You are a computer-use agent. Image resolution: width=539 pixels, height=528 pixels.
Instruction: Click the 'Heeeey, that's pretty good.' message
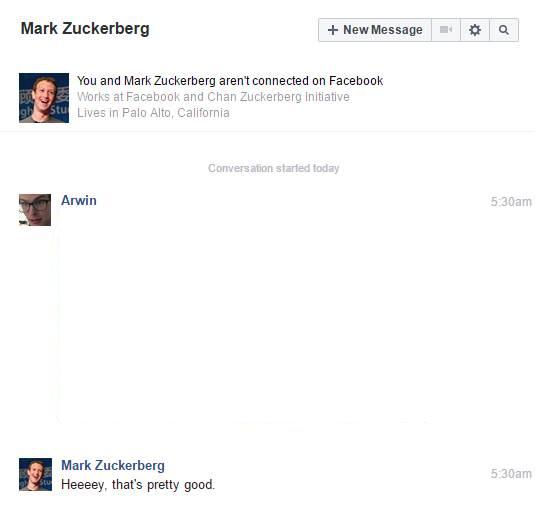(138, 485)
